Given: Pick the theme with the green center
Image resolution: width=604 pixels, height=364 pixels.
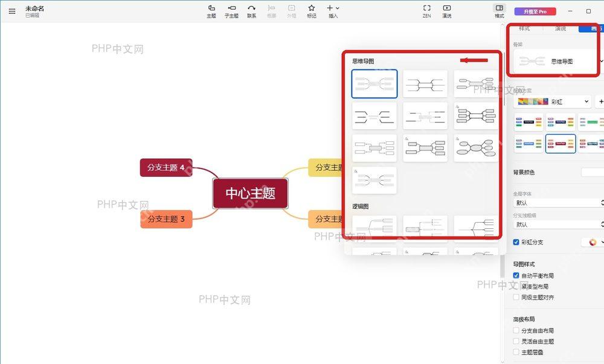Looking at the screenshot, I should (x=590, y=122).
